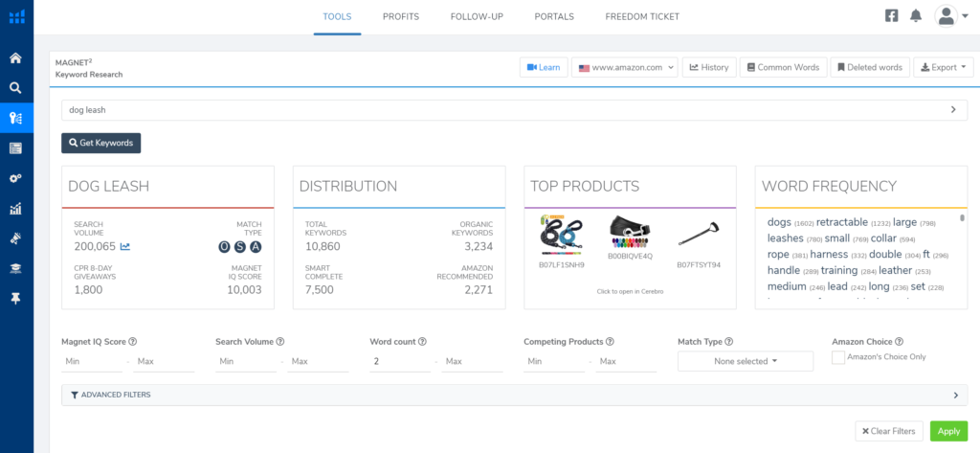Viewport: 980px width, 453px height.
Task: Click the word 'retractable' in Word Frequency
Action: 842,222
